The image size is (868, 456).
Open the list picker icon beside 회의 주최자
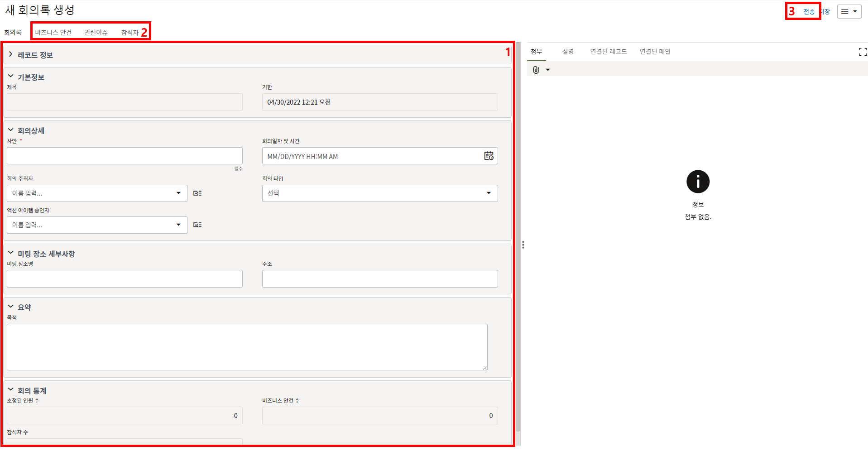pyautogui.click(x=197, y=193)
